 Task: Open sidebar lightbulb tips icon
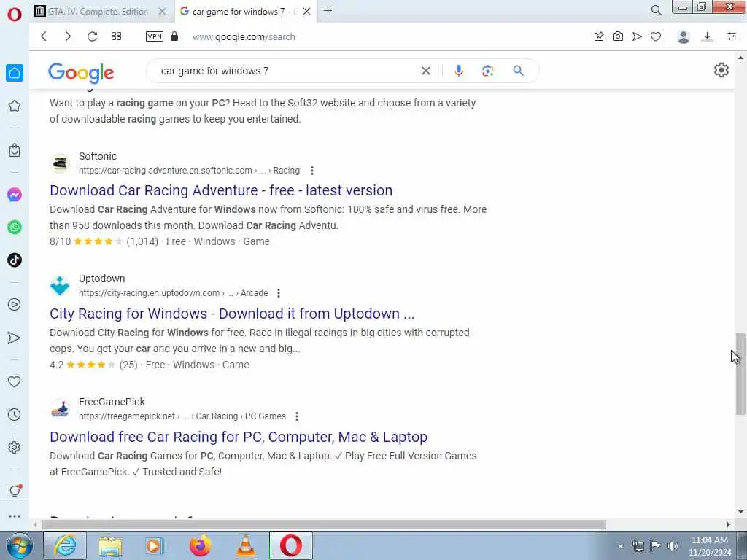point(15,490)
